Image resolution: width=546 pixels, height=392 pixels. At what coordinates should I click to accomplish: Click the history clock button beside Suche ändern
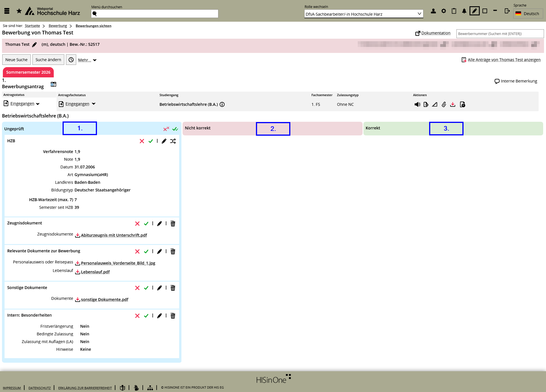click(x=71, y=60)
